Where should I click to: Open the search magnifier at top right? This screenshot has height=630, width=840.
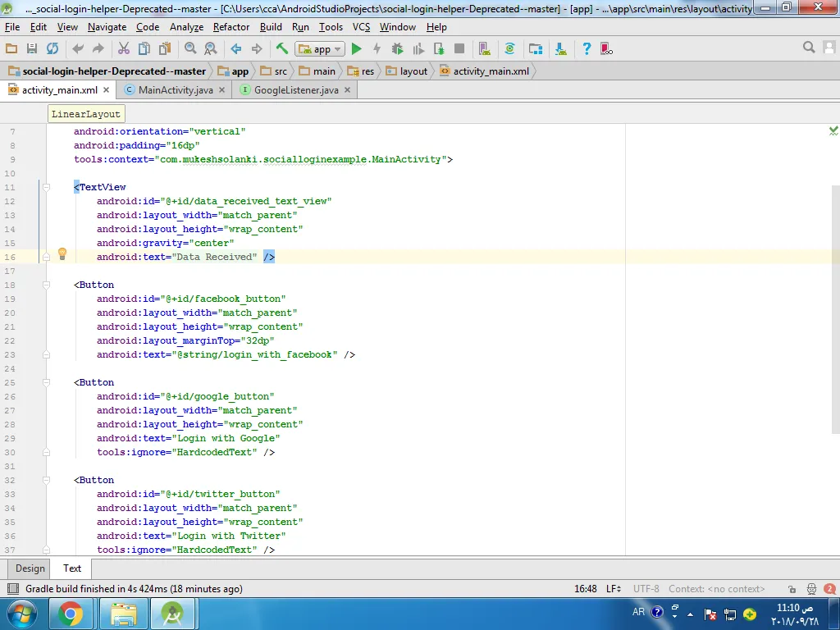pyautogui.click(x=809, y=48)
